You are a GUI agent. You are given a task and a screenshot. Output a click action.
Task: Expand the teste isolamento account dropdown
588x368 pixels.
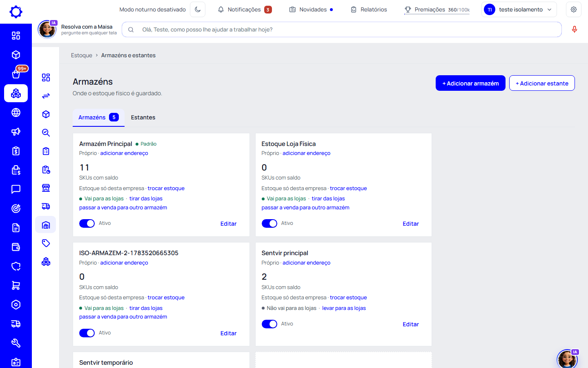pos(519,9)
